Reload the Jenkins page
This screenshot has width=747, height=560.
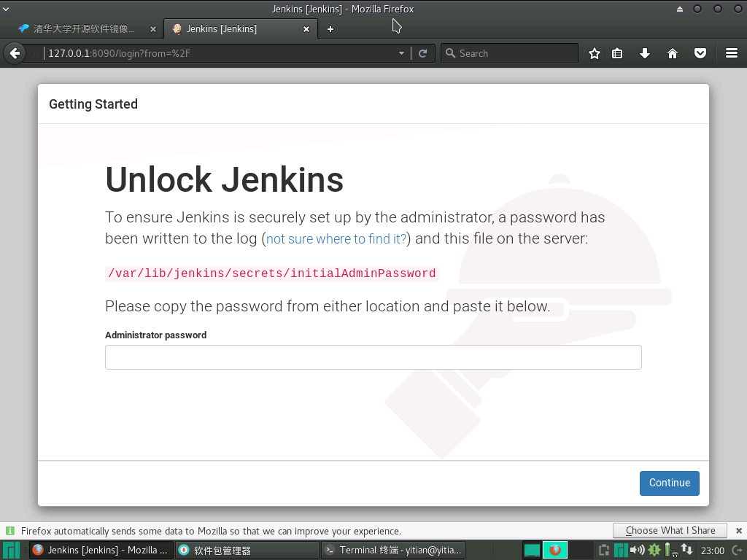coord(423,52)
